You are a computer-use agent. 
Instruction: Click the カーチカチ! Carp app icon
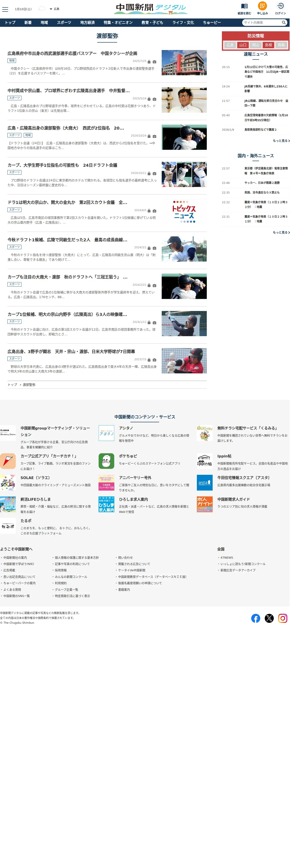coord(8,461)
